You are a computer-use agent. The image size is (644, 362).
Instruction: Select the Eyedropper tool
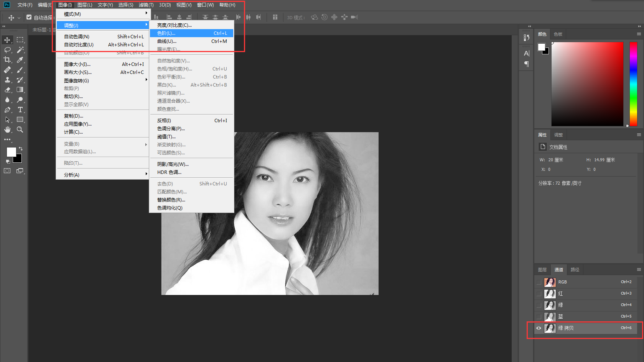point(20,60)
